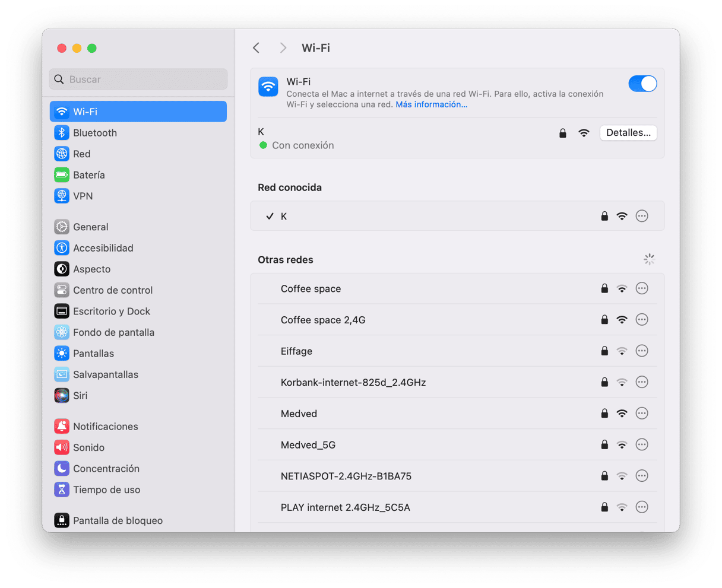Image resolution: width=722 pixels, height=588 pixels.
Task: Click the signal icon in Medved row
Action: pyautogui.click(x=622, y=414)
